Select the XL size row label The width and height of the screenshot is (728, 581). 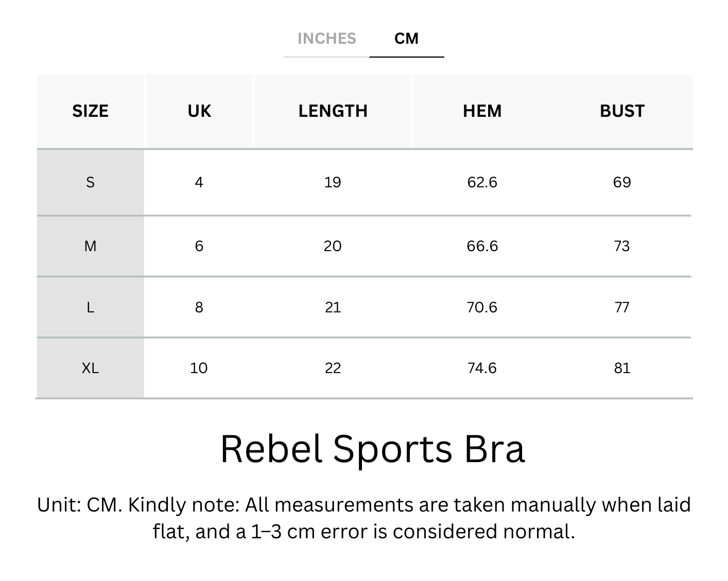coord(90,368)
